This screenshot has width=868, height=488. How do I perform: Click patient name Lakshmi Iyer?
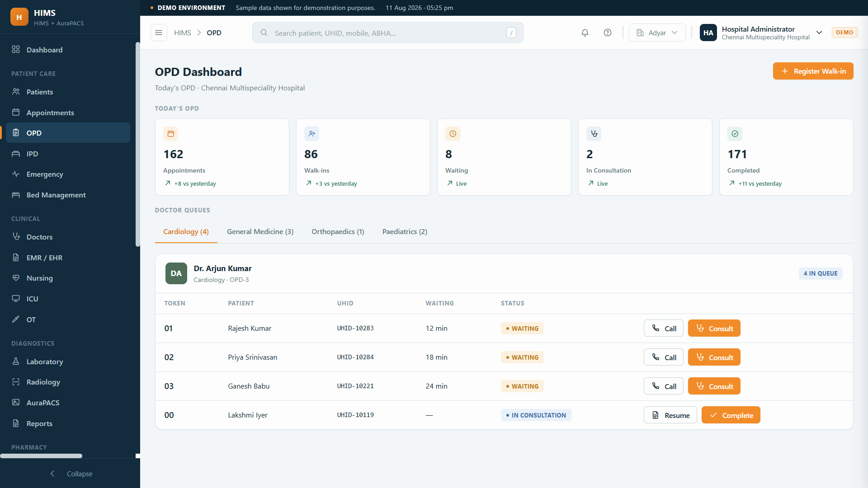248,415
